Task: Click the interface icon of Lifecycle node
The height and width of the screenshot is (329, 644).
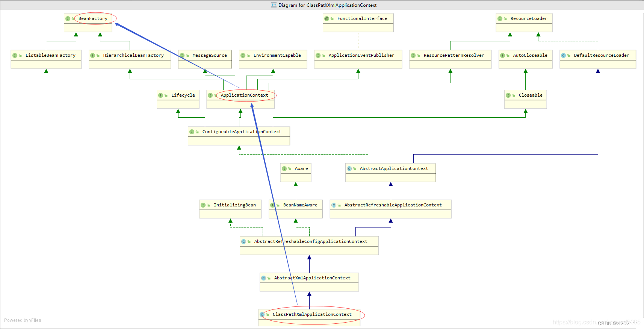Action: click(x=160, y=95)
